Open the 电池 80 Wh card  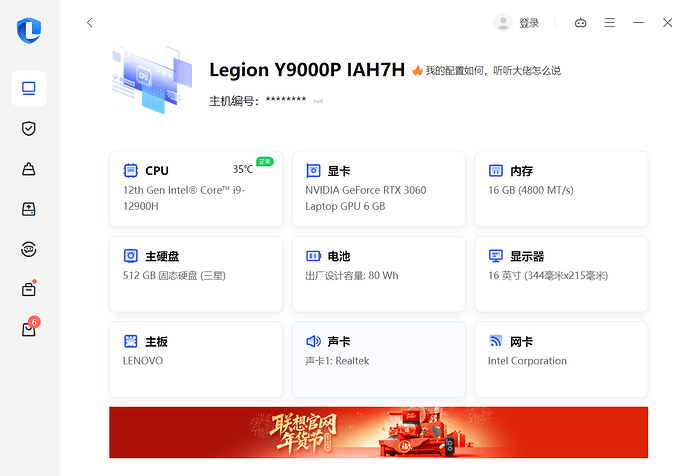(379, 274)
